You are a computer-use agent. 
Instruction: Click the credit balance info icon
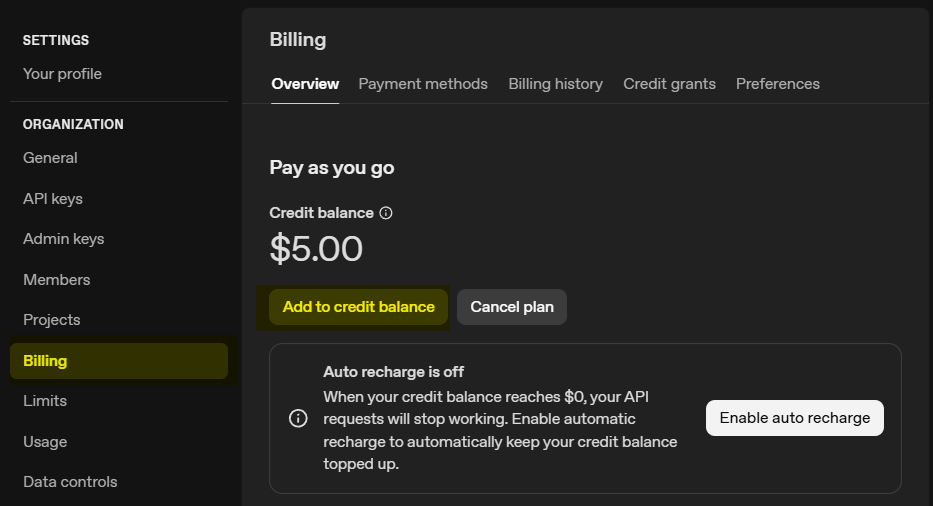[x=386, y=213]
